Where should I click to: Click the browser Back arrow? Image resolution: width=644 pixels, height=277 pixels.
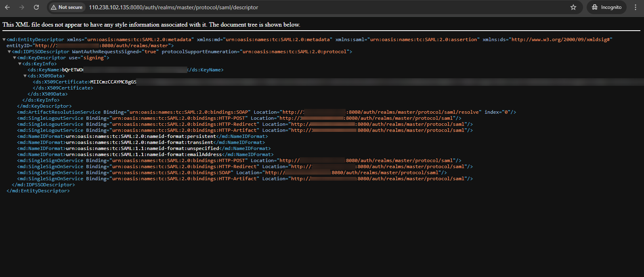7,7
